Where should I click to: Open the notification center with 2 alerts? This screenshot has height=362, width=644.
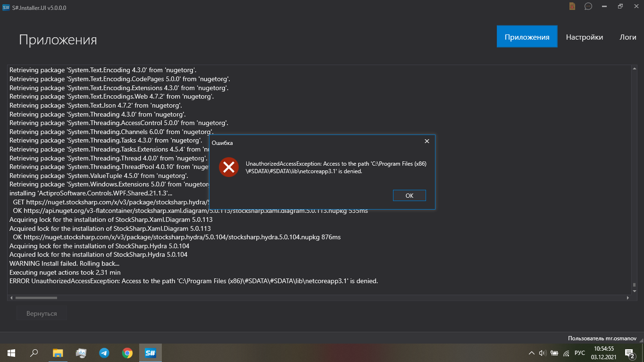point(629,353)
